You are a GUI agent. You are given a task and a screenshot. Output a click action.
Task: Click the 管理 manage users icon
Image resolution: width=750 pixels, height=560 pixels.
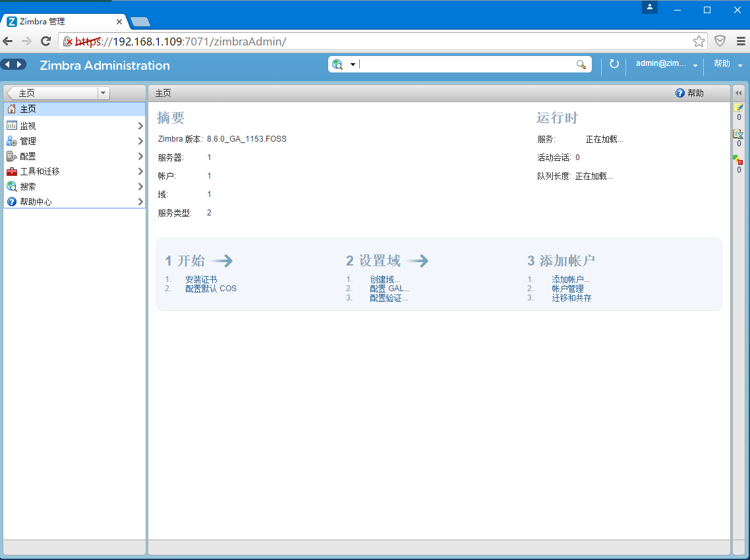[11, 141]
